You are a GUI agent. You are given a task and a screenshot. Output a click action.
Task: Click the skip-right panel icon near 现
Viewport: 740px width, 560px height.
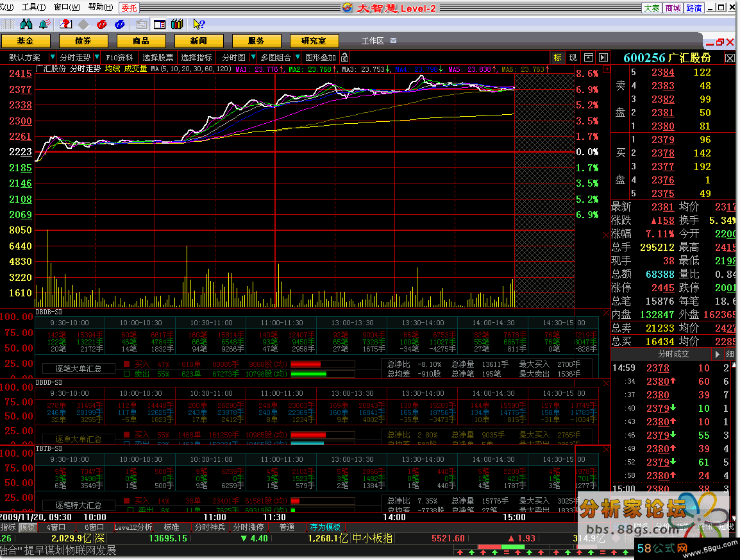[603, 57]
